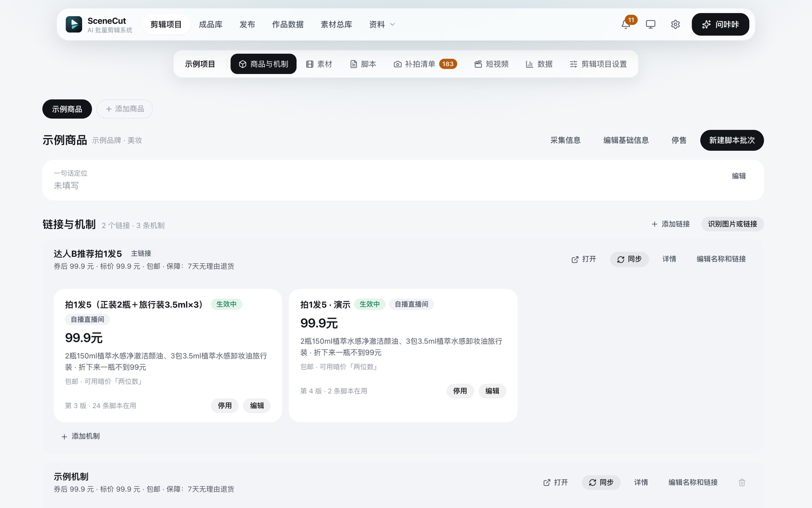Switch to 剪辑项目 nav item
Screen dimensions: 812x508
pos(166,24)
